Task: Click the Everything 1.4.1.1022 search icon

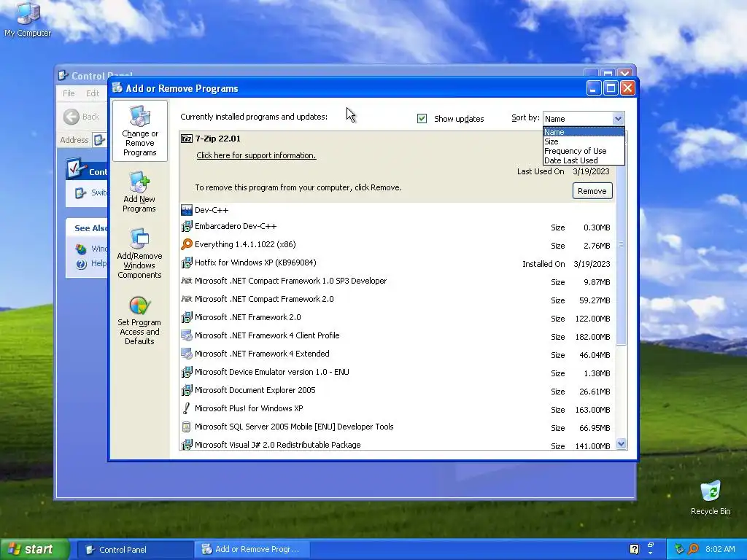Action: click(x=187, y=244)
